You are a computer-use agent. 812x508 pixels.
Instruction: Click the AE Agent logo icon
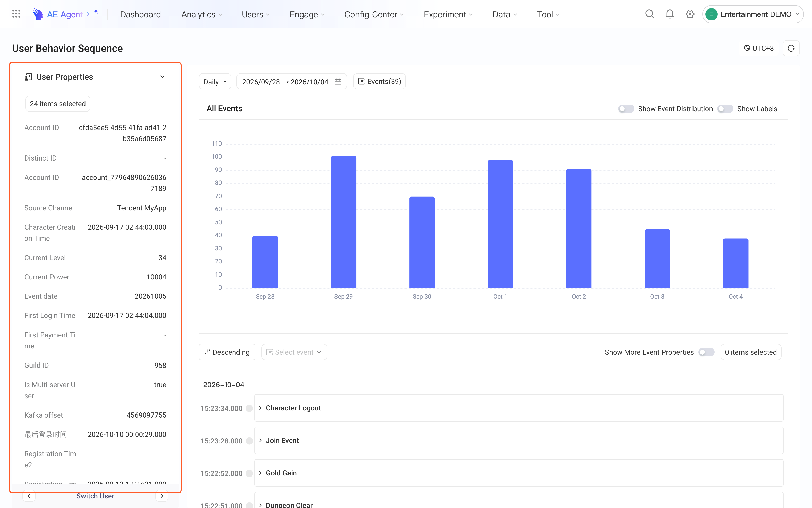point(38,14)
